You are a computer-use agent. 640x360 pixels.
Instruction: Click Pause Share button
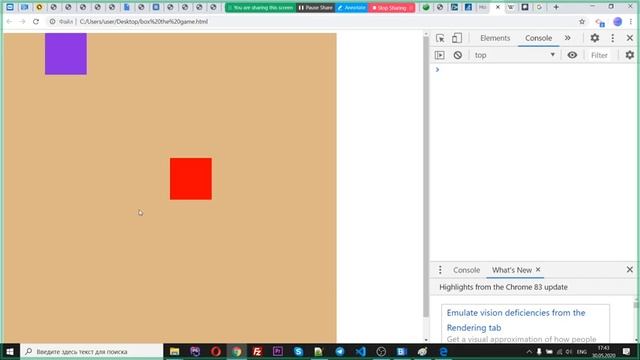pos(316,7)
